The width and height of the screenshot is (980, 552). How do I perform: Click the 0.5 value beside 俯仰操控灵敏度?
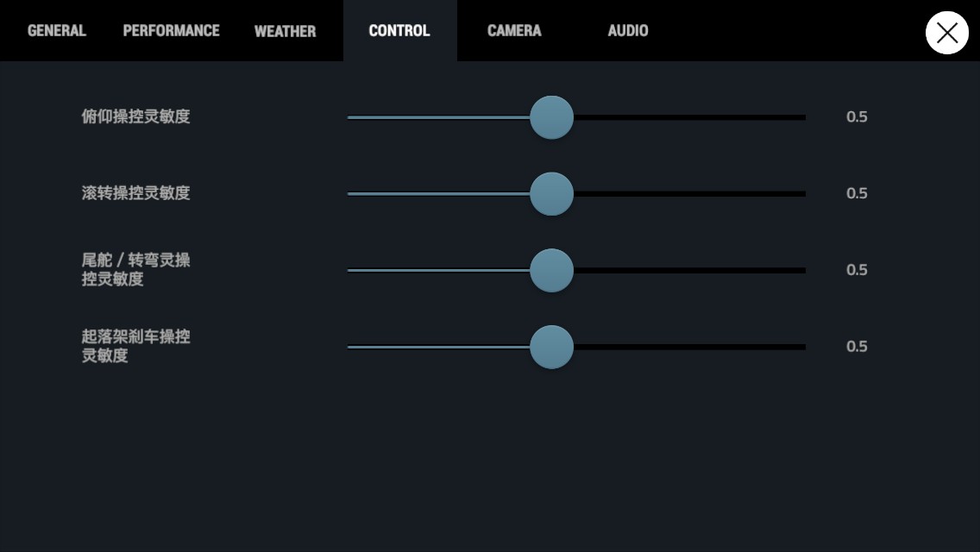(x=857, y=117)
